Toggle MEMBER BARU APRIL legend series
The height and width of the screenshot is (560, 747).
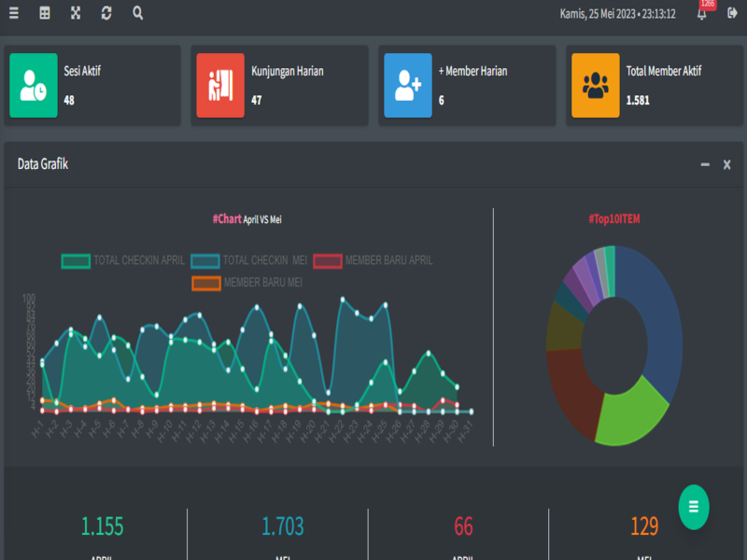pyautogui.click(x=373, y=260)
